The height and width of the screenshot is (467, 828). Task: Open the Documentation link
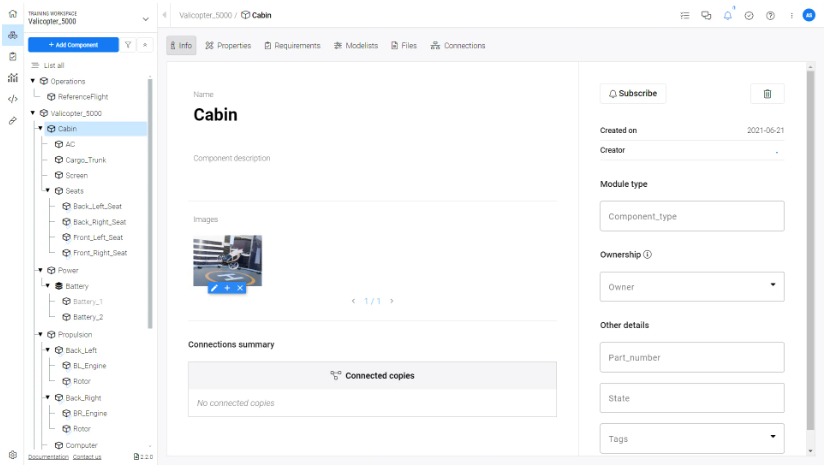pyautogui.click(x=48, y=457)
